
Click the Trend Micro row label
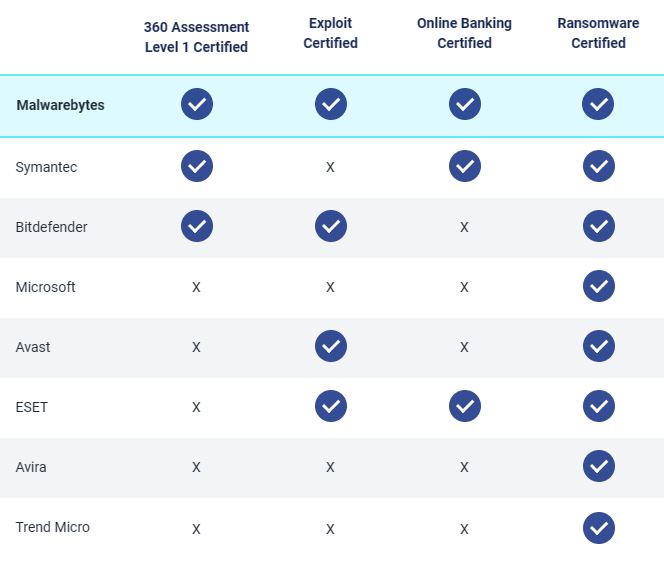52,527
